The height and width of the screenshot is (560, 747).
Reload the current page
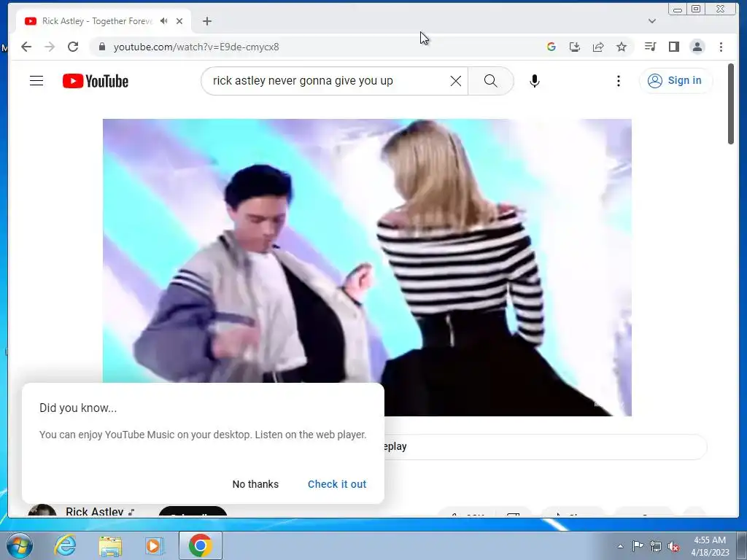(73, 47)
